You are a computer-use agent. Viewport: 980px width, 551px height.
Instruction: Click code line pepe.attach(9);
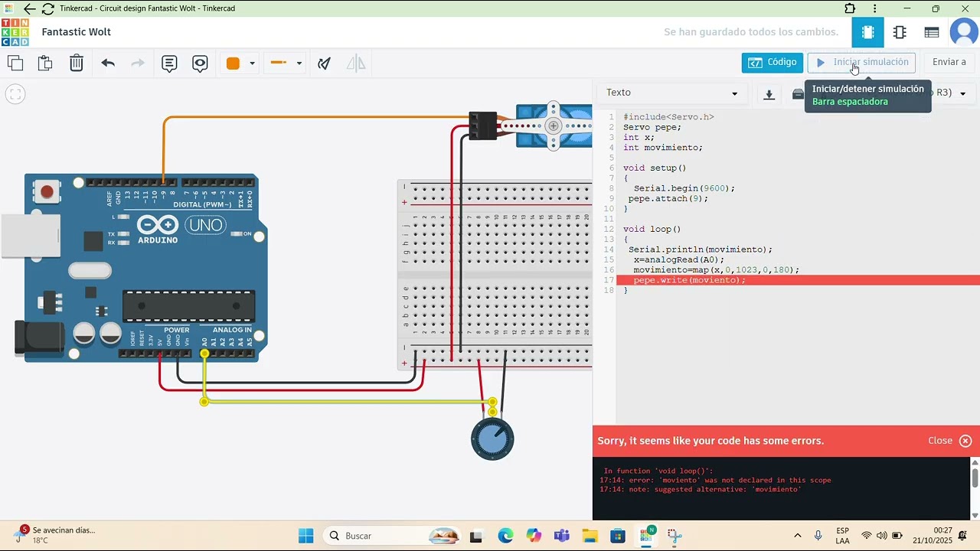click(668, 198)
